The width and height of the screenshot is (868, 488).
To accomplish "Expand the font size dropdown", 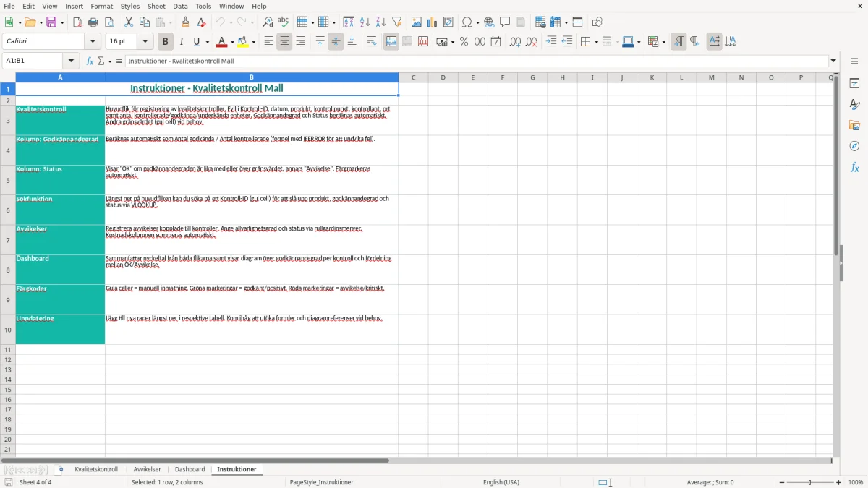I will [x=145, y=42].
